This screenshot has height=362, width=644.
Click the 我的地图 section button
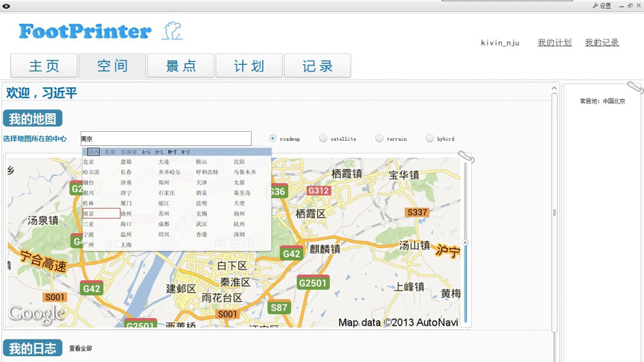(x=33, y=118)
